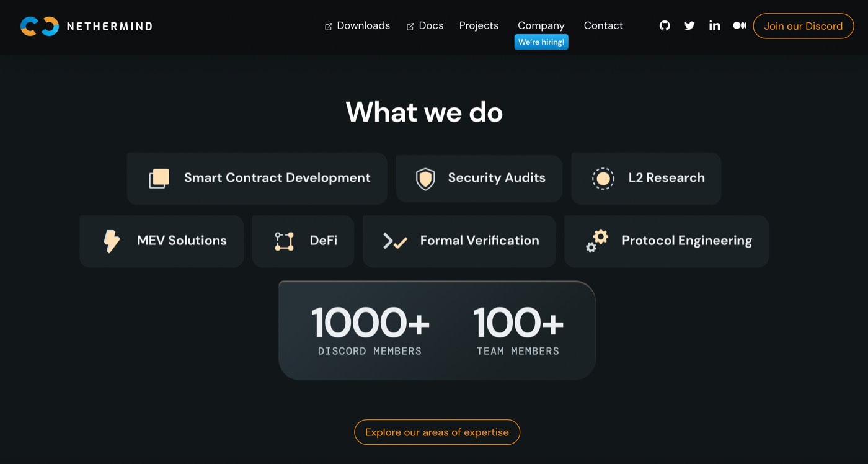Click the L2 Research dashed-circle icon
The height and width of the screenshot is (464, 868).
[603, 179]
